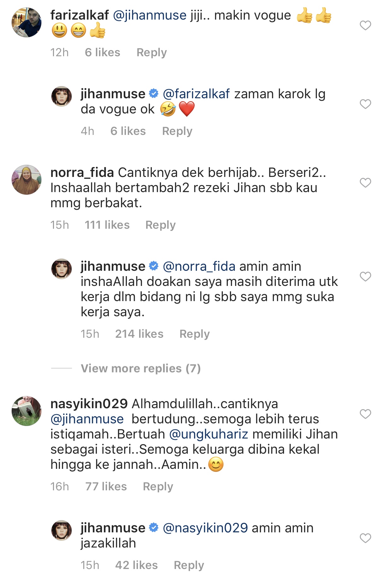
Task: View 214 likes on jihanmuse's reply
Action: (139, 334)
